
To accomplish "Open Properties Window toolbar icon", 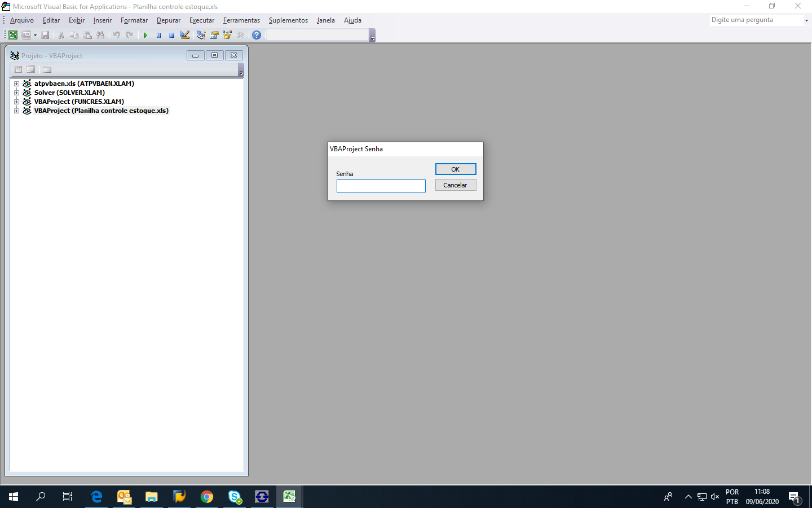I will [214, 35].
